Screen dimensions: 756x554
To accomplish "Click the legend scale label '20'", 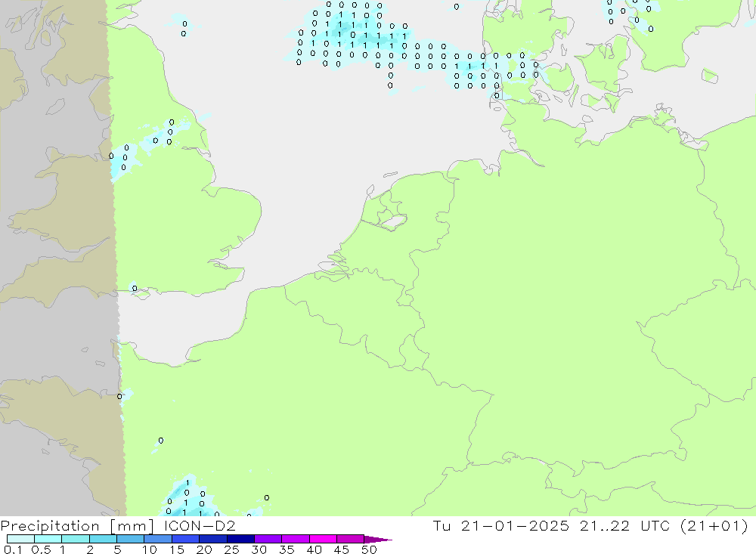I will coord(204,549).
